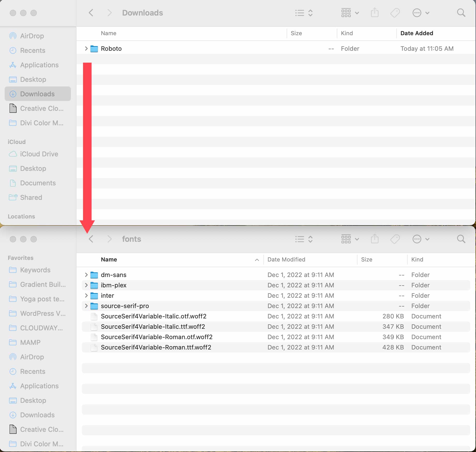Select Applications in the lower sidebar
Screen dimensions: 476x452
tap(39, 386)
